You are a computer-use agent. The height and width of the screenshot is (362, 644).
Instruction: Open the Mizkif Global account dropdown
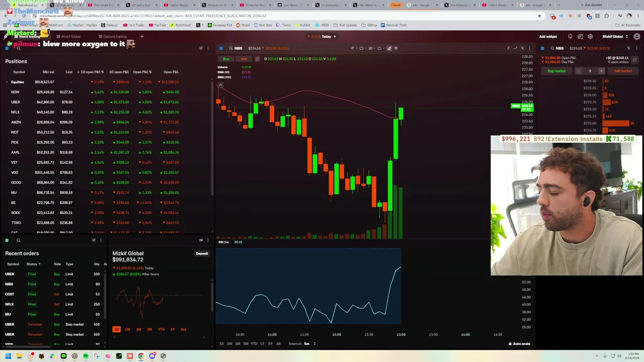(615, 37)
